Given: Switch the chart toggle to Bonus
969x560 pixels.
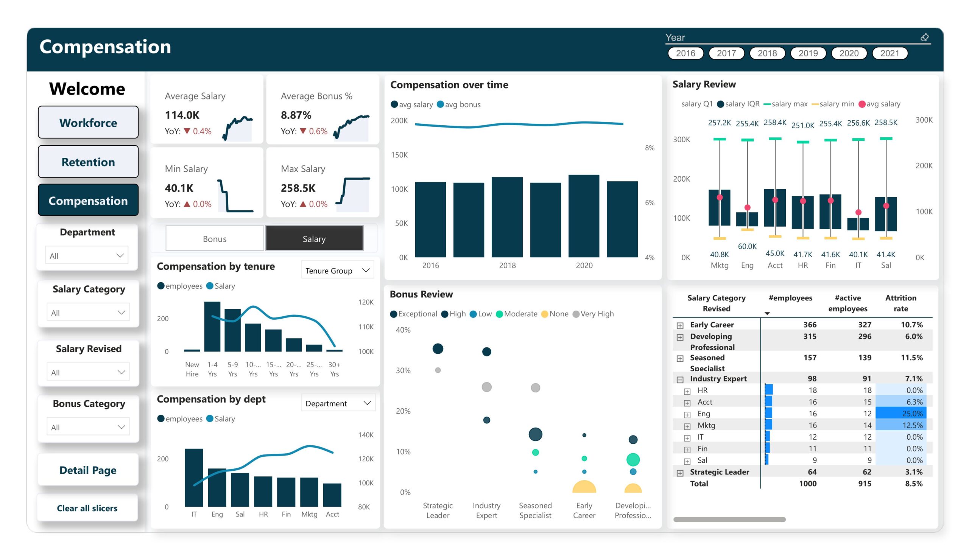Looking at the screenshot, I should click(215, 239).
